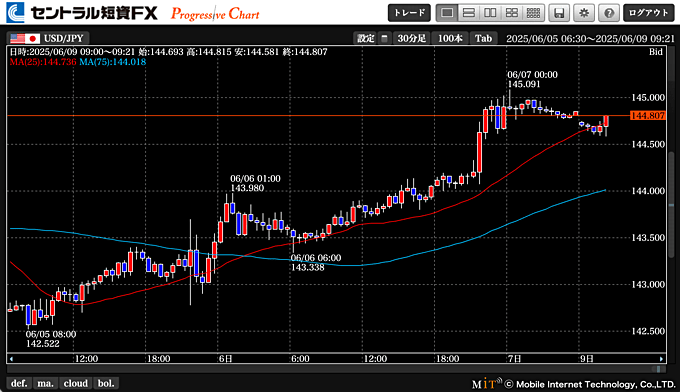Viewport: 680px width, 392px height.
Task: Toggle the ma. moving average preset
Action: coord(46,383)
